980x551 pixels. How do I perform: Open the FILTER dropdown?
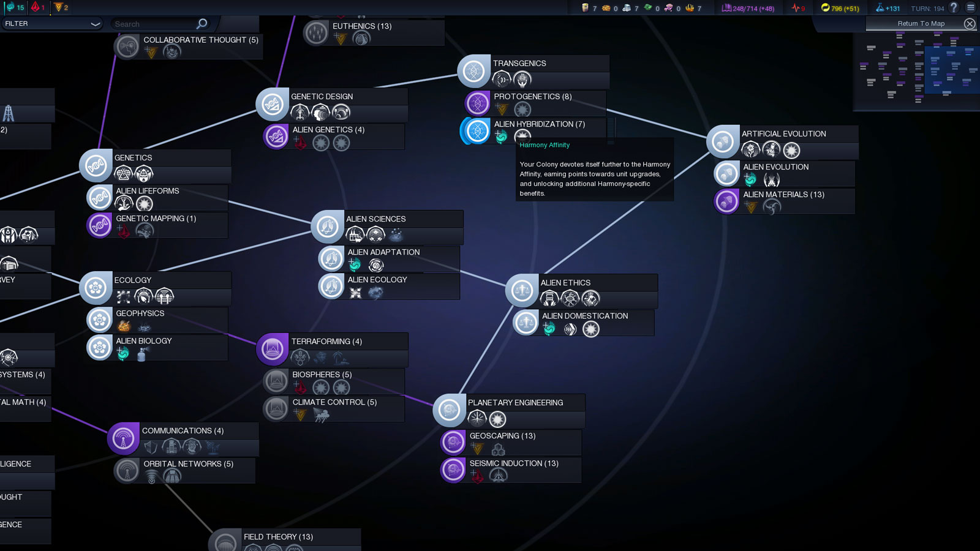[x=51, y=24]
